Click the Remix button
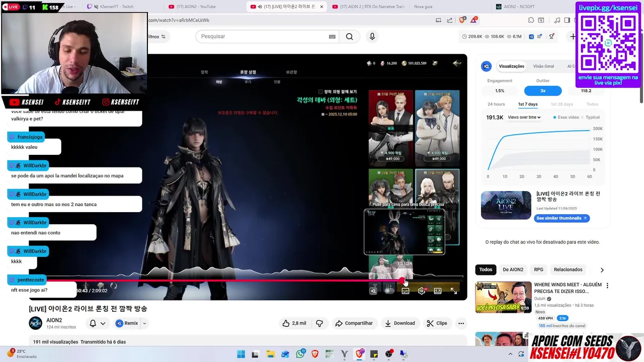This screenshot has width=644, height=362. click(x=127, y=323)
